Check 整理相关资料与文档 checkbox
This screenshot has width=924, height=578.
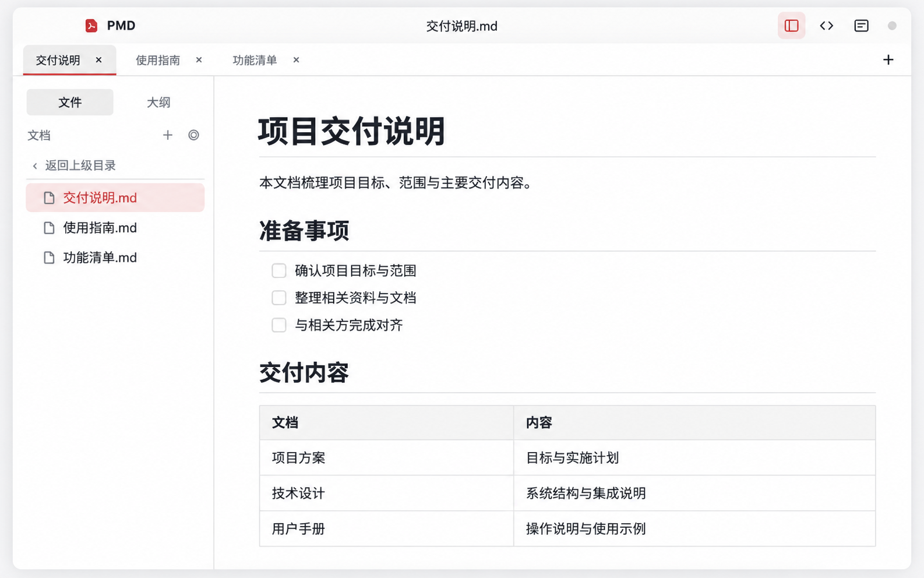coord(278,298)
